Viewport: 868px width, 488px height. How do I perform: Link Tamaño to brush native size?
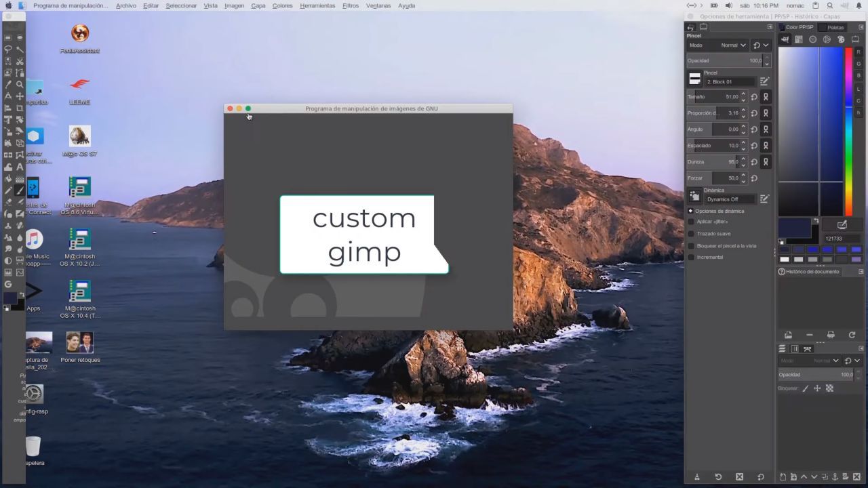pos(766,97)
